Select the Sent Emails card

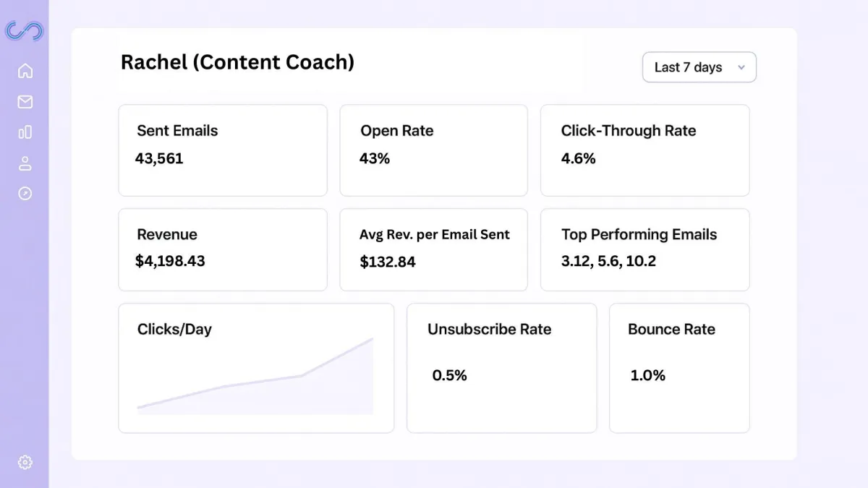point(223,150)
